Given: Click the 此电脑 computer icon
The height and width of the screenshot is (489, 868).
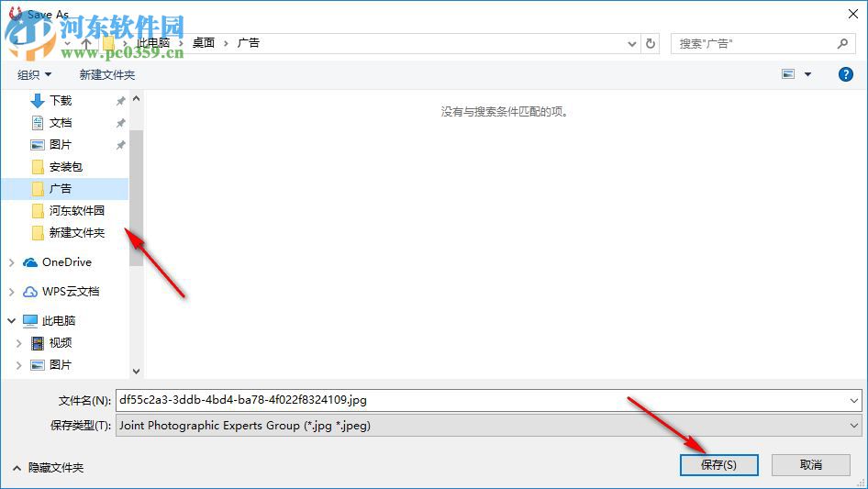Looking at the screenshot, I should click(x=30, y=320).
